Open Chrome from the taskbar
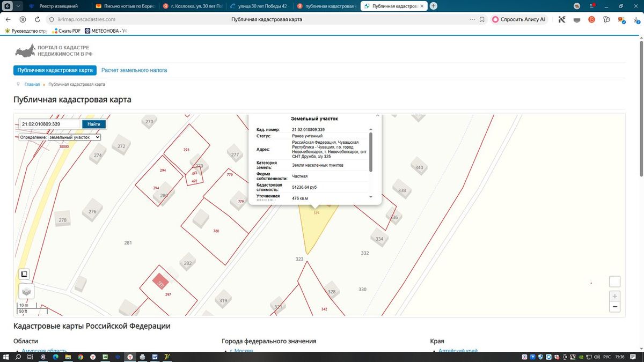Screen dimensions: 644x362 (80, 357)
